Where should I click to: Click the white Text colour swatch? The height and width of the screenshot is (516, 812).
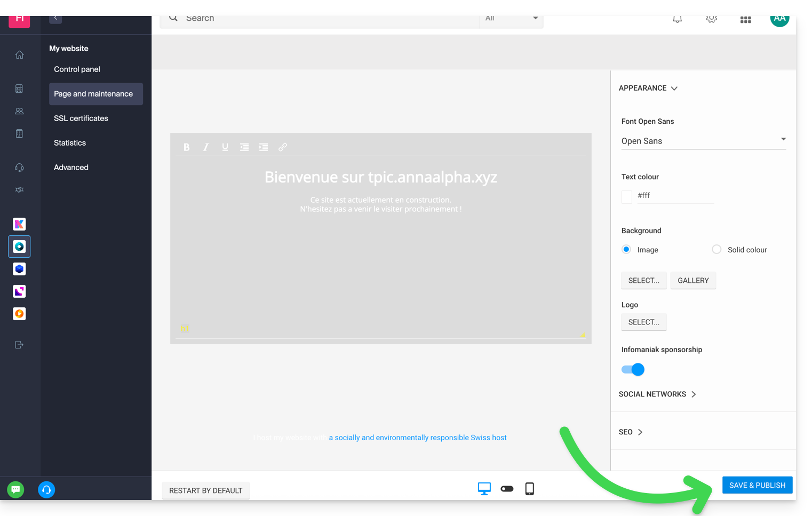(x=627, y=196)
